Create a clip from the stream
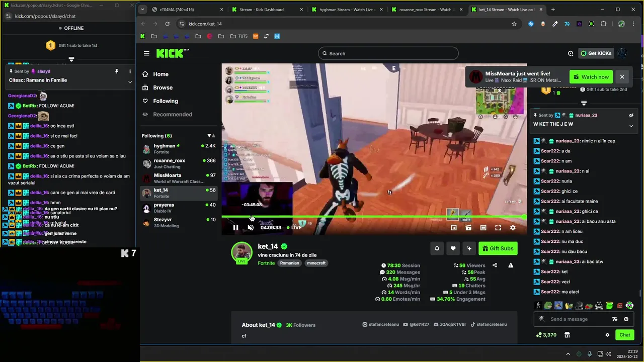Screen dimensions: 644x362 pos(468,228)
